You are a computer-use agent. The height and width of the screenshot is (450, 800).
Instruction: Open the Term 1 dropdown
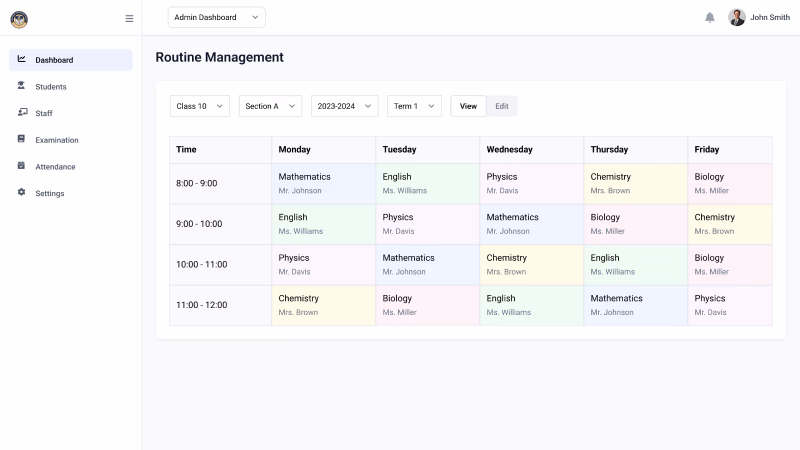click(x=414, y=106)
